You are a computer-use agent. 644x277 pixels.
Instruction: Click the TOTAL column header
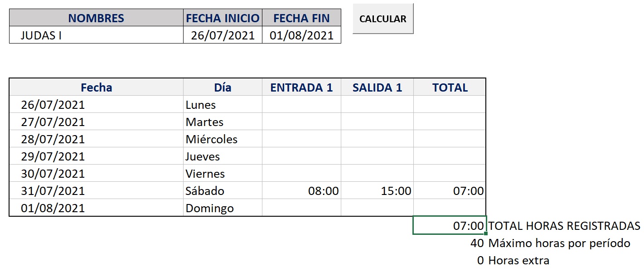[x=450, y=87]
